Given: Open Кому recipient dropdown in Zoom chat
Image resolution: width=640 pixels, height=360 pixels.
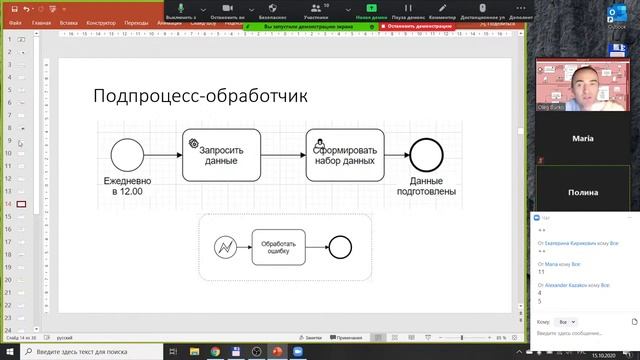Looking at the screenshot, I should pos(566,322).
